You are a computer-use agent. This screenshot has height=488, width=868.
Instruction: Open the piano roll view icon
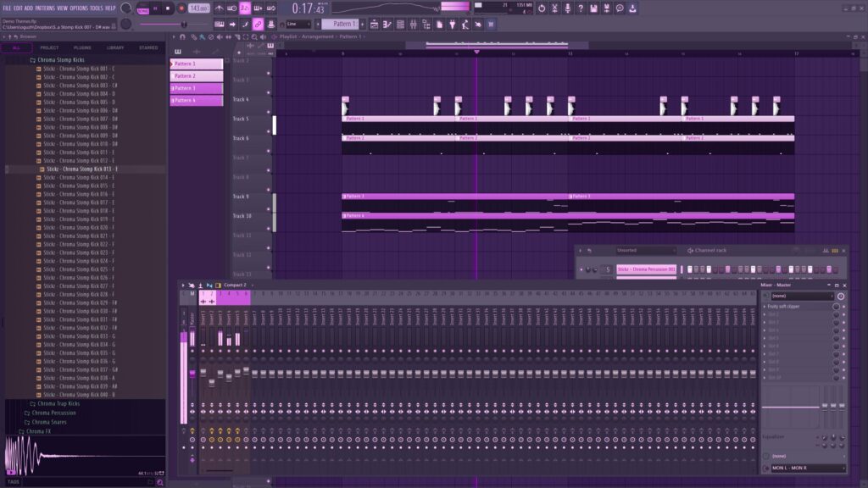[387, 25]
